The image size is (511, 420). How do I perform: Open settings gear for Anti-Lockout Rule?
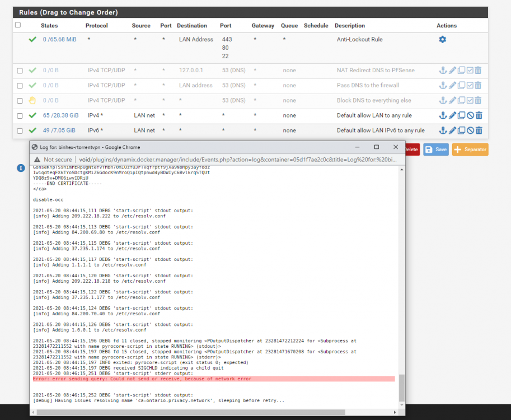(x=442, y=39)
